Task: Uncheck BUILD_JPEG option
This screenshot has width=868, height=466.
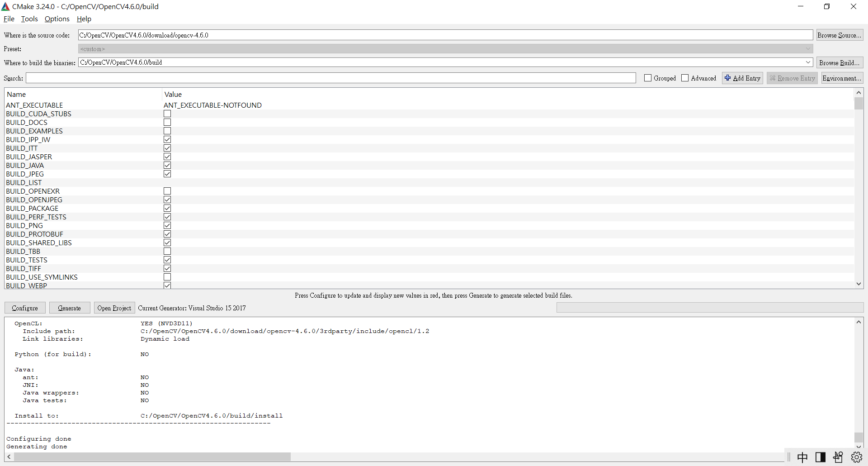Action: [167, 174]
